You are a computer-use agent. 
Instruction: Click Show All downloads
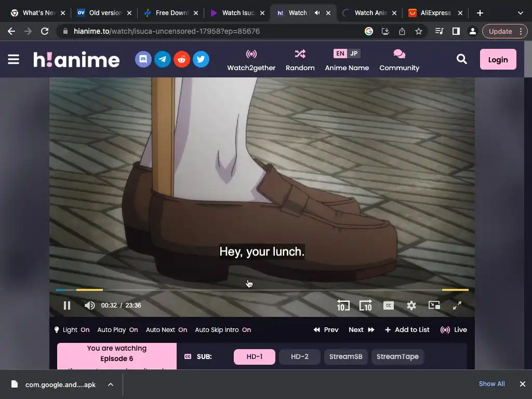point(491,384)
